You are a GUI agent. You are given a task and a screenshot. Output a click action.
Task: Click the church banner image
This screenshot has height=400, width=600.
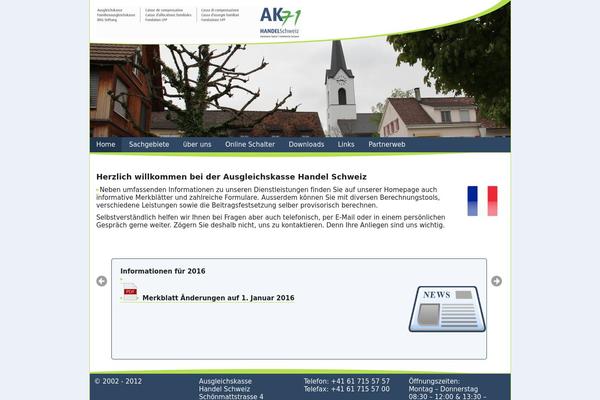pyautogui.click(x=300, y=88)
